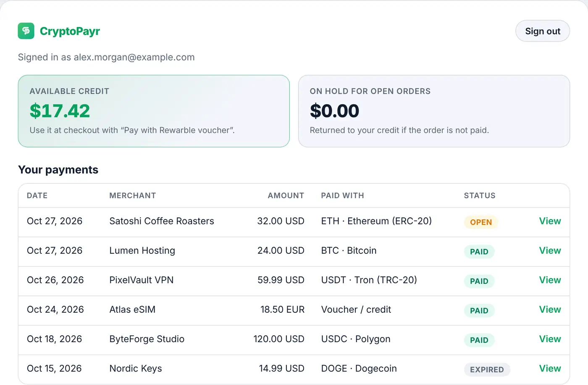
Task: Click the Atlas eSIM merchant name
Action: pyautogui.click(x=132, y=309)
